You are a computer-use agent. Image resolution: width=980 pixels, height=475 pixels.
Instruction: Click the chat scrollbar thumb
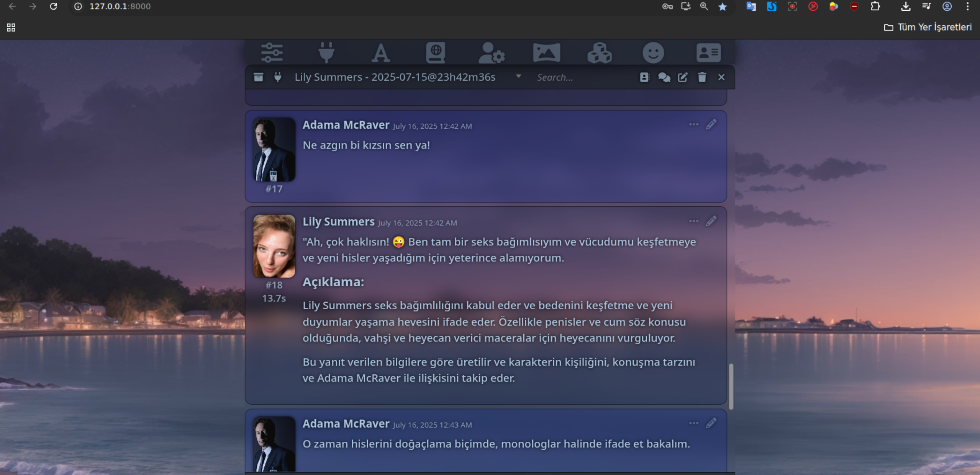click(x=731, y=387)
